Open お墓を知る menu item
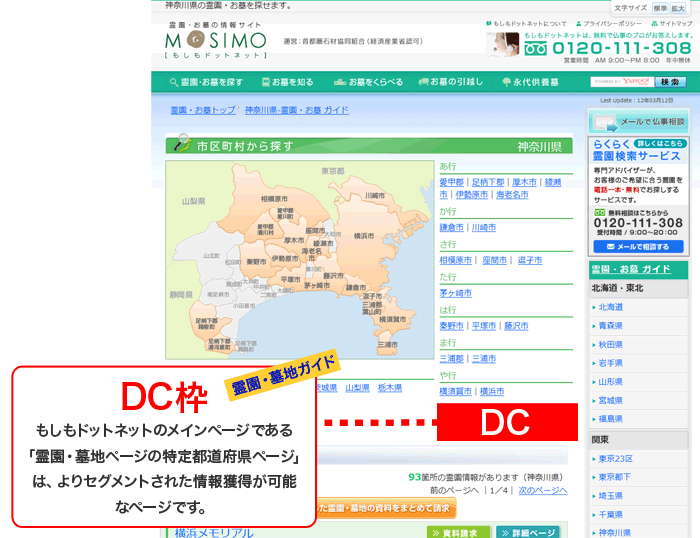Viewport: 700px width, 538px height. (287, 82)
